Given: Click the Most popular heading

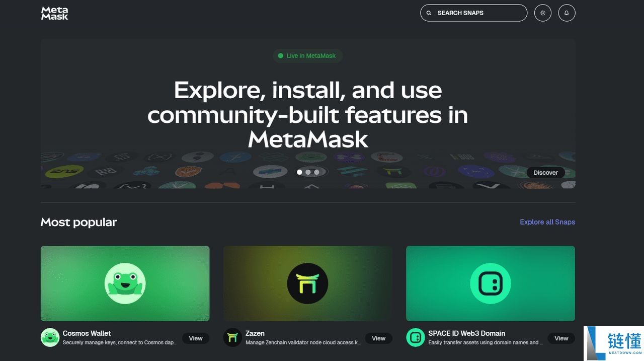Looking at the screenshot, I should [x=78, y=222].
